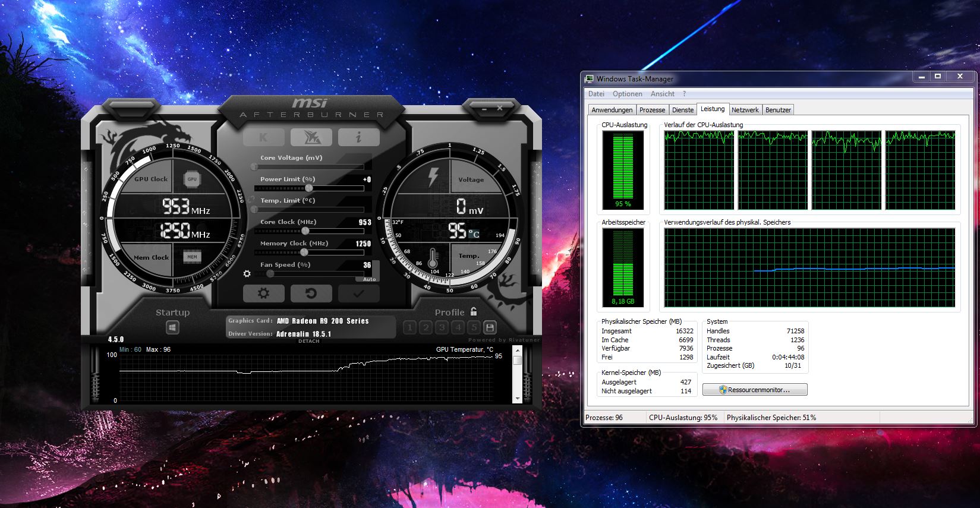
Task: Click the MSI OC Scanner jet icon
Action: 311,137
